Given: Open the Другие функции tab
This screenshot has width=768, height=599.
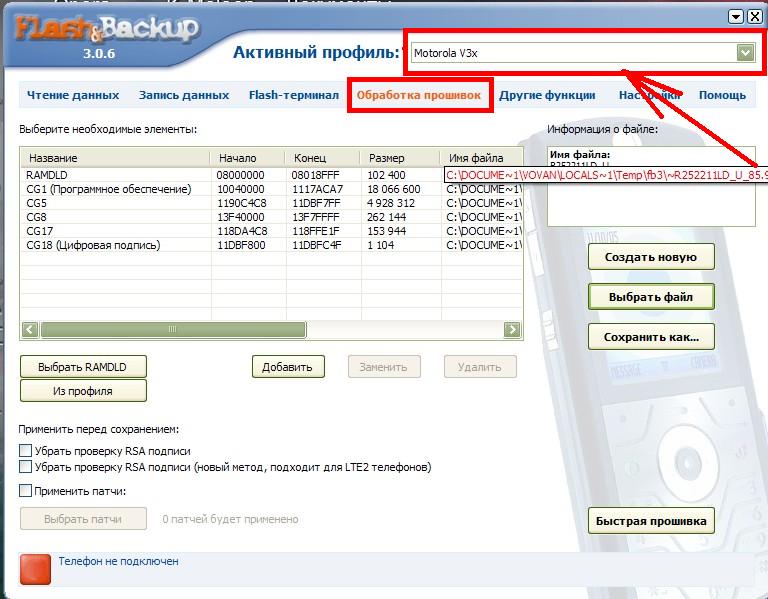Looking at the screenshot, I should (547, 95).
